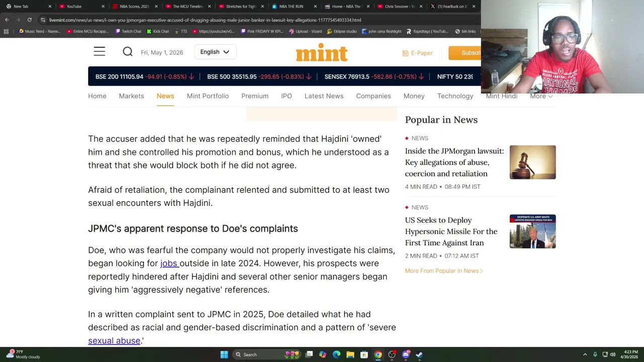Click the search magnifier icon on Mint

127,52
